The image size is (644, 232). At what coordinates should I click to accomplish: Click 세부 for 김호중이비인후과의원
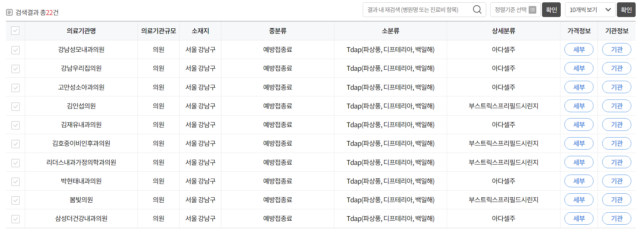(579, 143)
